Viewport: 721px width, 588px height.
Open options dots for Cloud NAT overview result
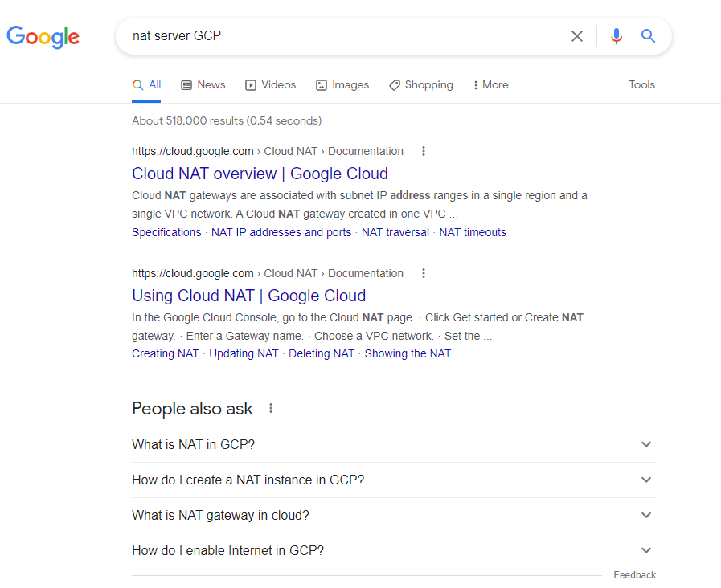pos(424,151)
